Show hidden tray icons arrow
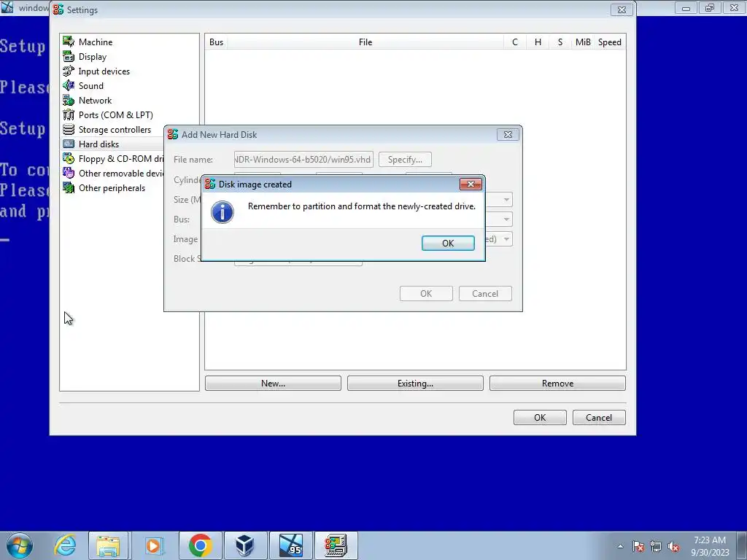747x560 pixels. [x=620, y=546]
